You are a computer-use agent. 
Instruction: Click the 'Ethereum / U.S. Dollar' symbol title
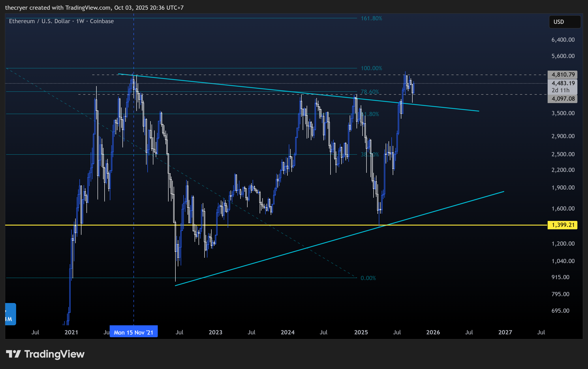39,21
